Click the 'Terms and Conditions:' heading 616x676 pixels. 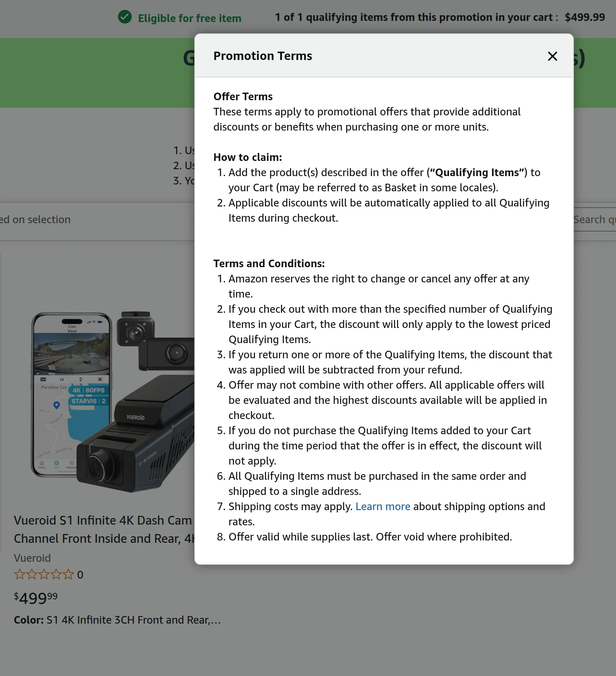[x=269, y=263]
